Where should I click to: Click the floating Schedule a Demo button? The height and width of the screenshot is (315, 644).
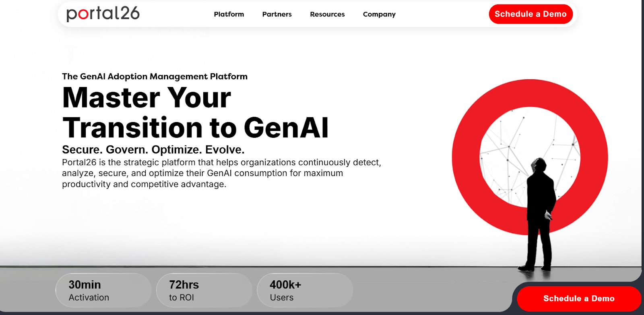pyautogui.click(x=579, y=298)
